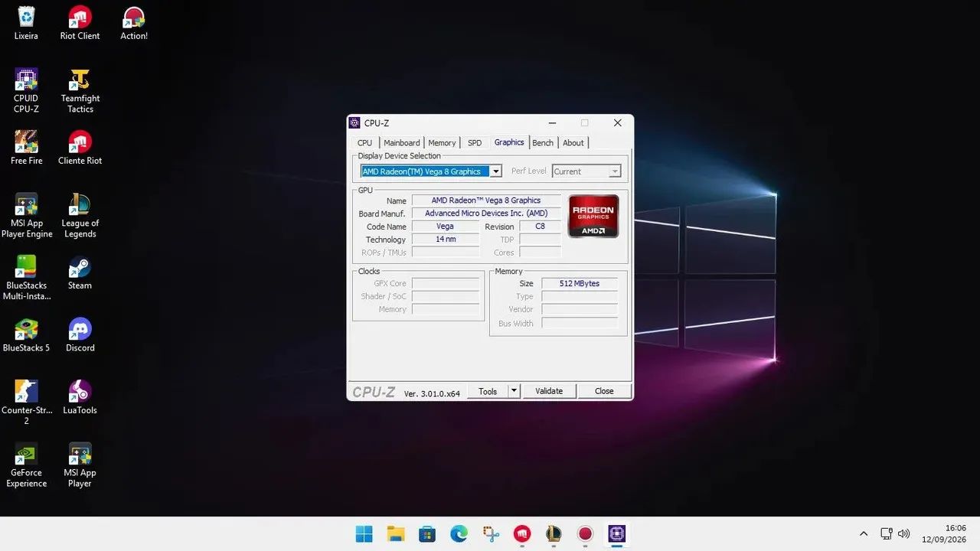Select the MSI App Player desktop icon
This screenshot has height=551, width=980.
[80, 465]
